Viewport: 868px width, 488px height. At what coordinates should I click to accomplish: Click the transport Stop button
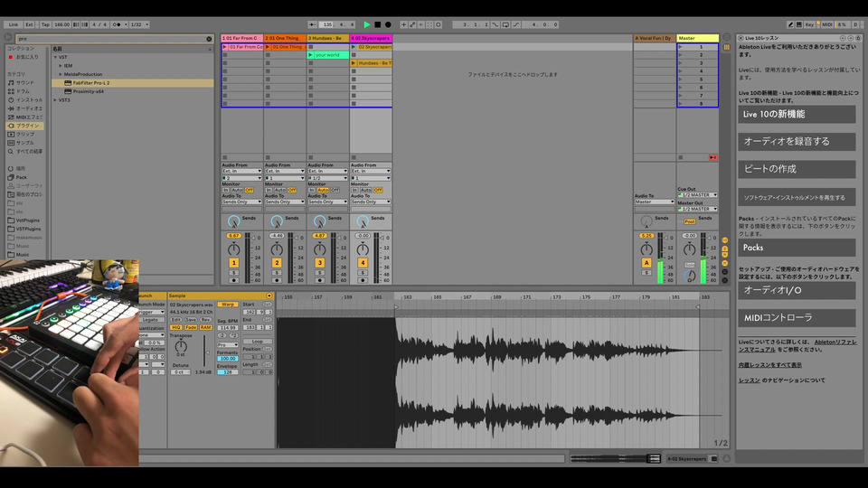point(378,24)
